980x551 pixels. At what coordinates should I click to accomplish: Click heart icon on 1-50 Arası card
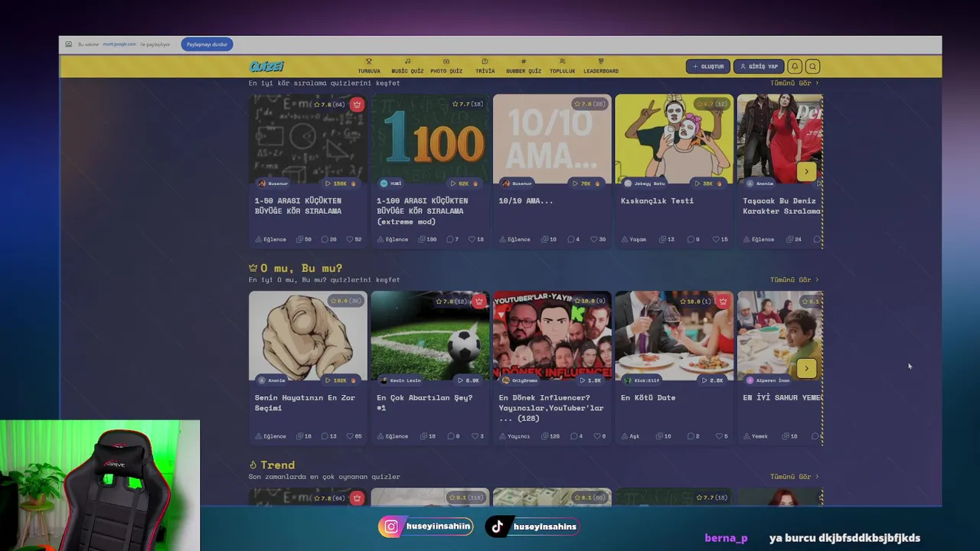(x=350, y=240)
